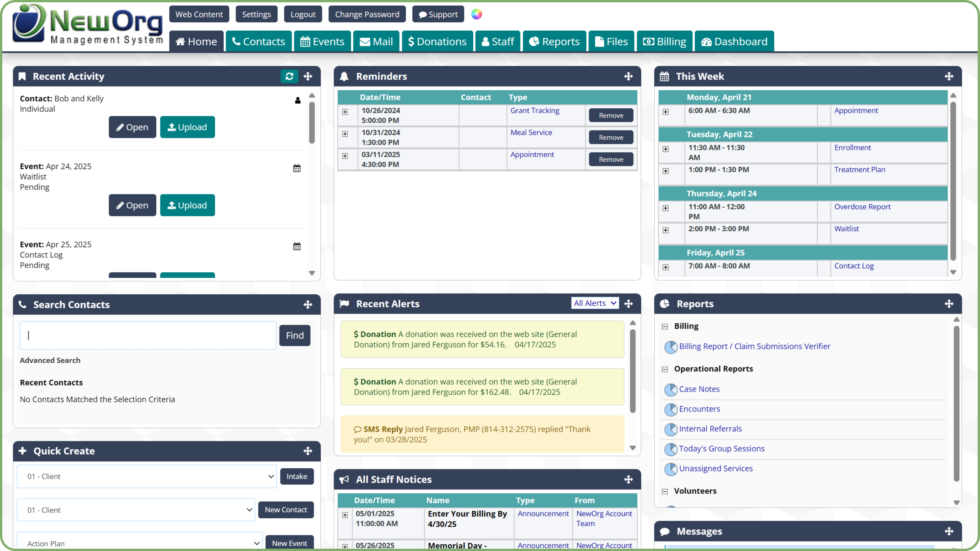Collapse the Operational Reports group
The width and height of the screenshot is (980, 551).
[665, 369]
